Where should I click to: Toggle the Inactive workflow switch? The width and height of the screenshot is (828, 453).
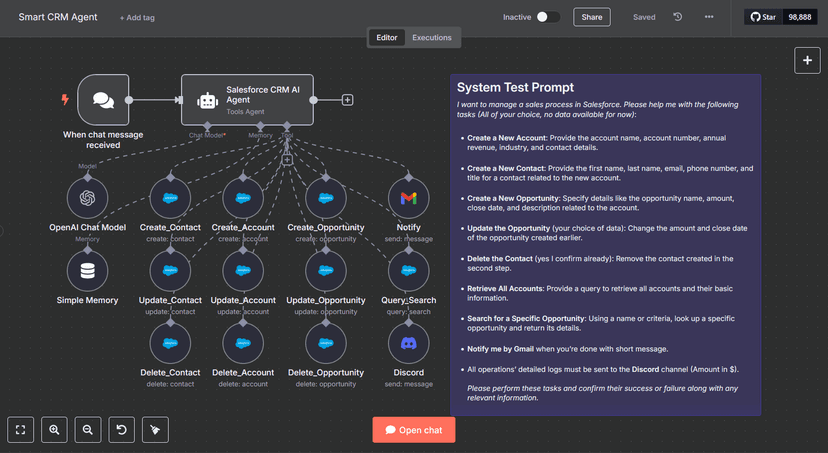pyautogui.click(x=548, y=17)
